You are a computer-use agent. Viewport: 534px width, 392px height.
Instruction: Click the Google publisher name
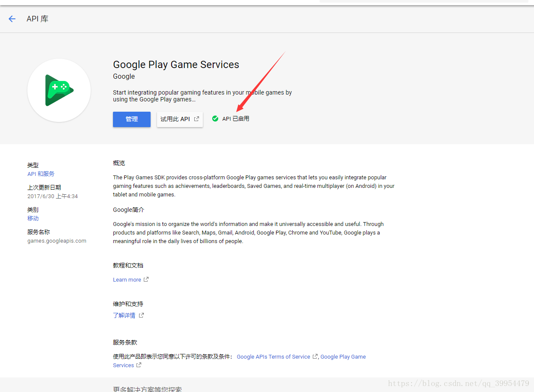124,76
